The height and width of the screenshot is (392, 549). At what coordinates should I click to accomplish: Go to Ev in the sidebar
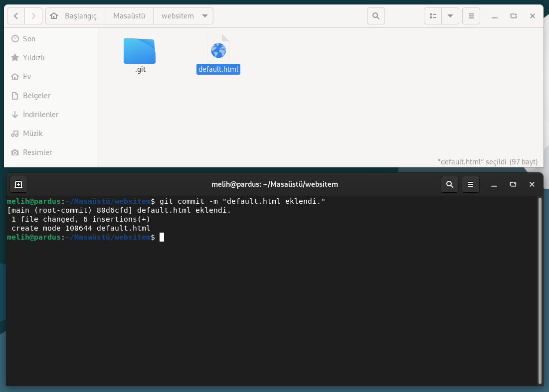coord(51,77)
